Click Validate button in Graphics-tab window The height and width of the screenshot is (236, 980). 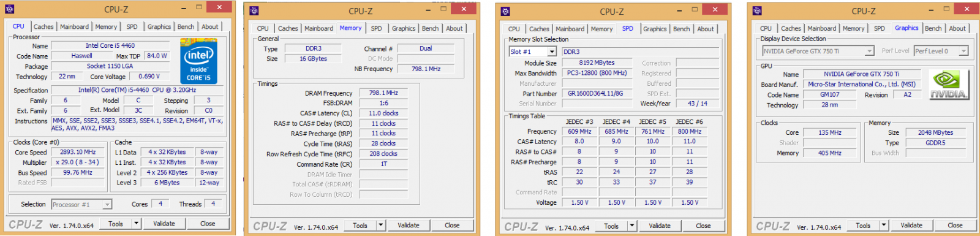911,225
